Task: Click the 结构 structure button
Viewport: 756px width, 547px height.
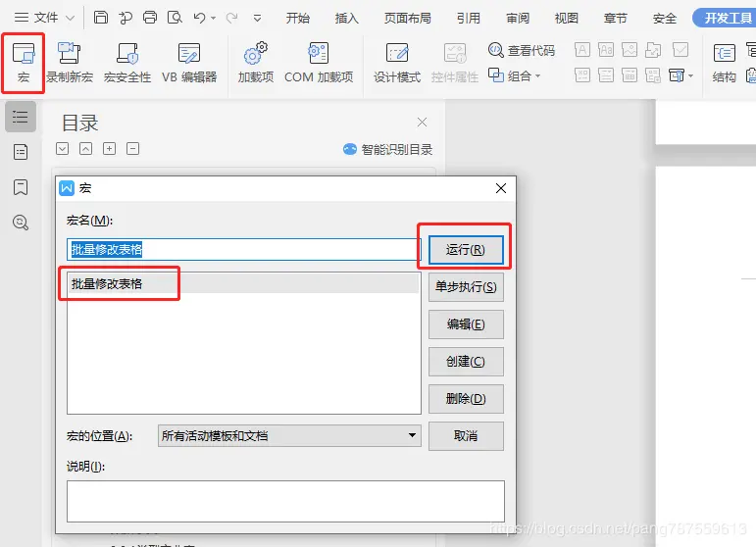Action: tap(725, 63)
